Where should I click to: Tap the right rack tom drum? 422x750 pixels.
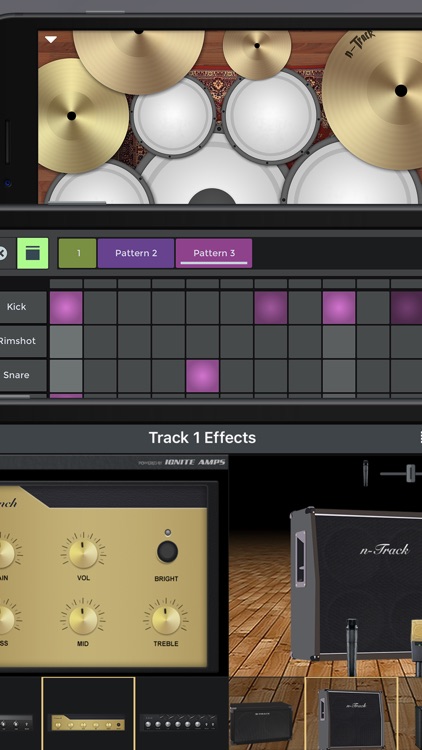point(270,116)
